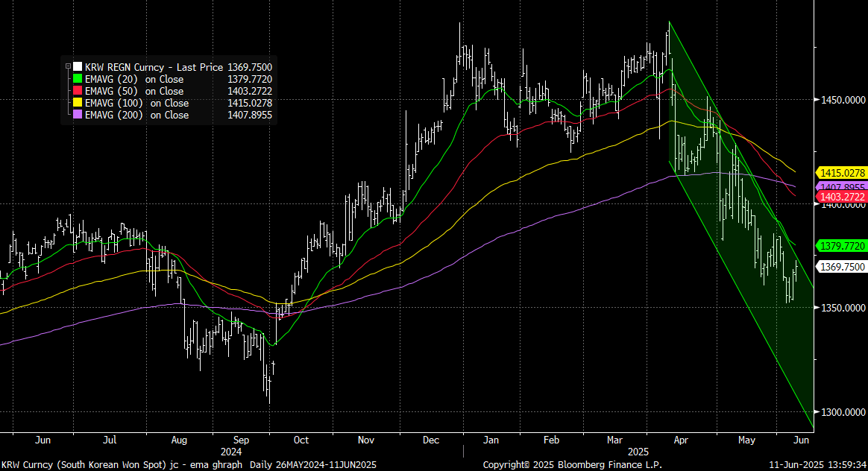Click the Dec month label on time axis
Viewport: 868px width, 471px height.
click(x=431, y=440)
